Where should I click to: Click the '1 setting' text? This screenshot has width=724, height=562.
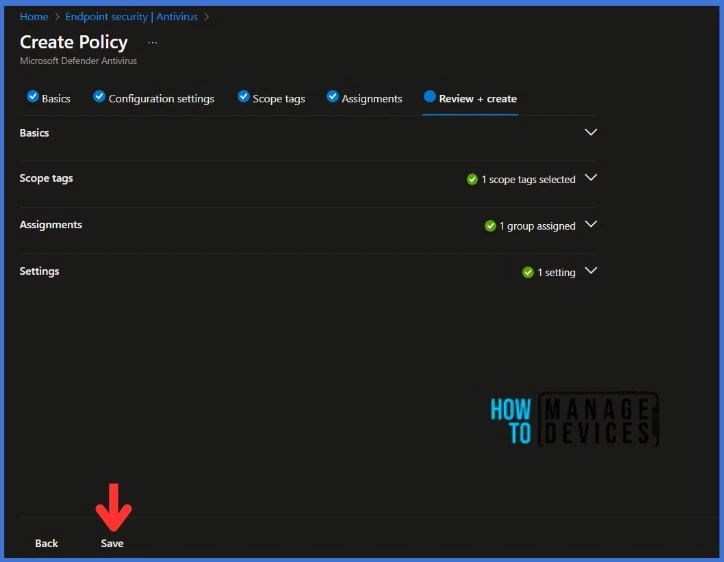coord(556,272)
